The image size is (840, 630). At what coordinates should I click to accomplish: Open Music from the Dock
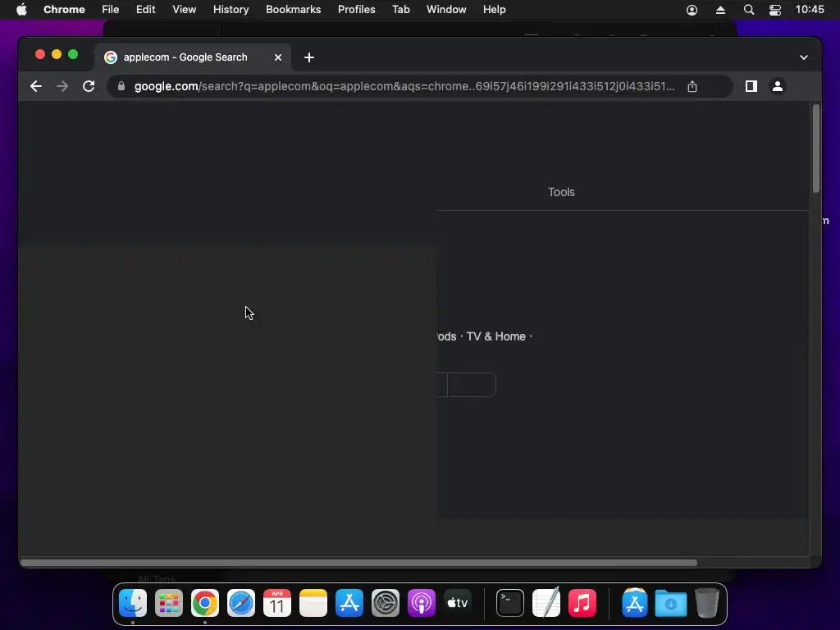click(x=582, y=603)
